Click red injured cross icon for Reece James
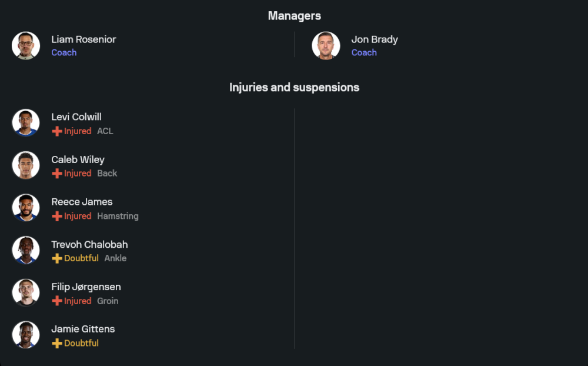The width and height of the screenshot is (588, 366). (57, 217)
